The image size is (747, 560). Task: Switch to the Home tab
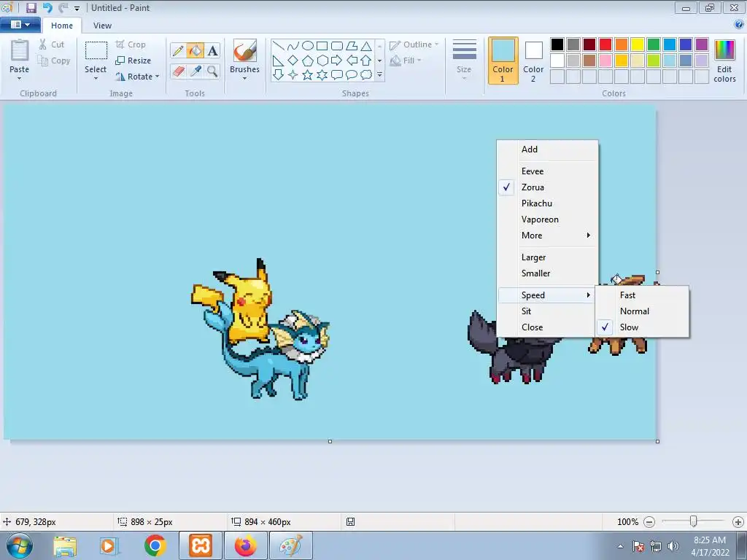point(62,26)
